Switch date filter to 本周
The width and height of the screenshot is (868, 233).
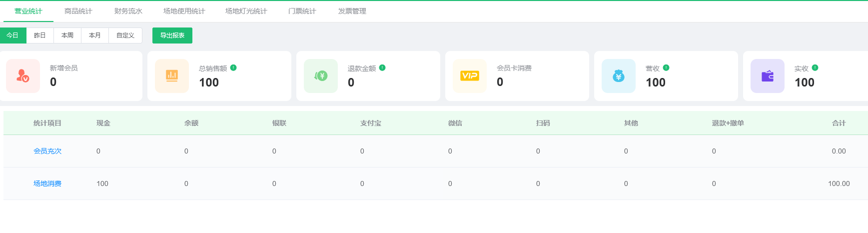pyautogui.click(x=67, y=35)
